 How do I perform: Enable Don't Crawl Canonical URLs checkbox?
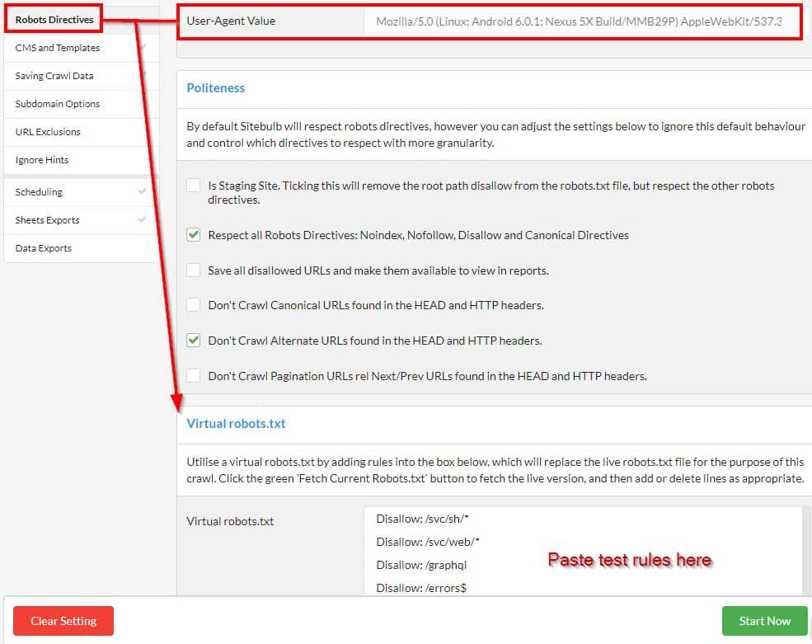pyautogui.click(x=194, y=304)
